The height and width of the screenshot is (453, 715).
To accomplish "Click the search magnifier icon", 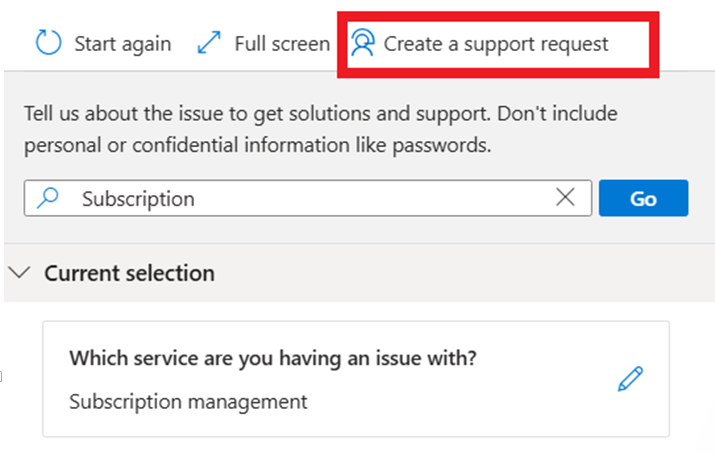I will [x=48, y=198].
